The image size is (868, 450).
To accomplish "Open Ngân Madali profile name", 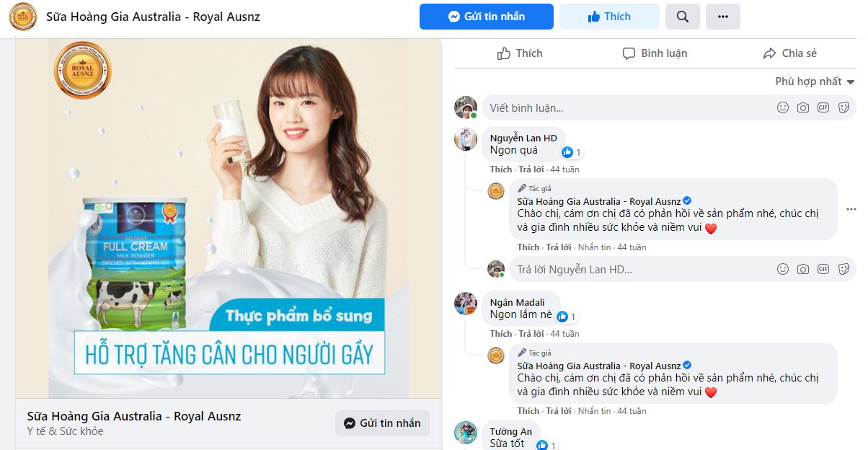I will point(517,302).
